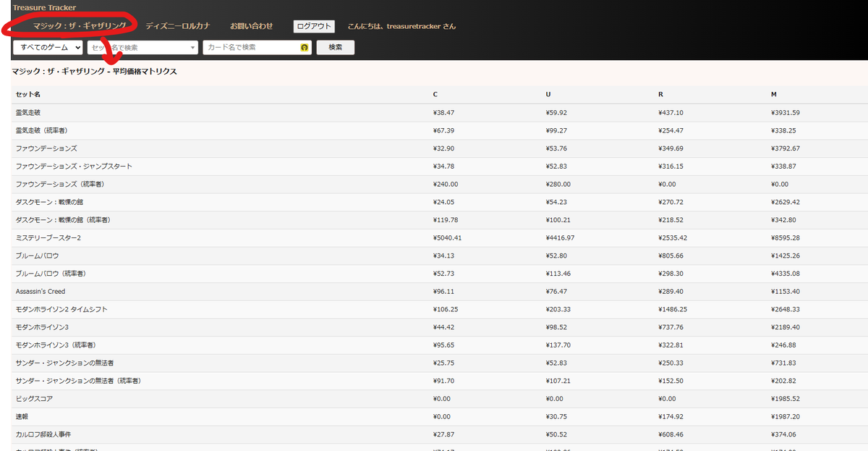Click the ¥3792.67 mythic price cell
Screen dimensions: 868x451
[x=786, y=148]
